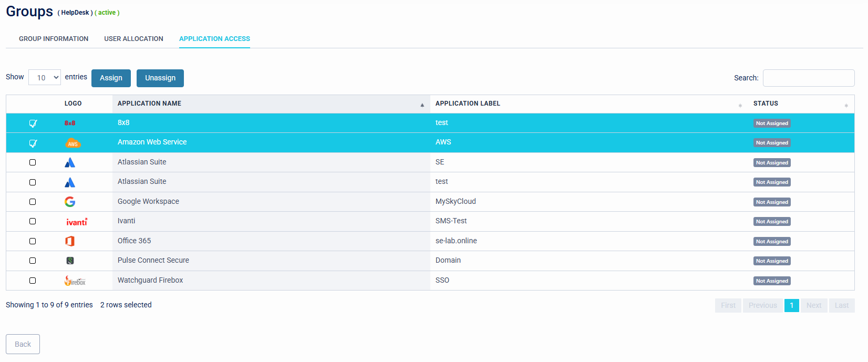Click the Domain application label
Image resolution: width=868 pixels, height=362 pixels.
(x=448, y=260)
